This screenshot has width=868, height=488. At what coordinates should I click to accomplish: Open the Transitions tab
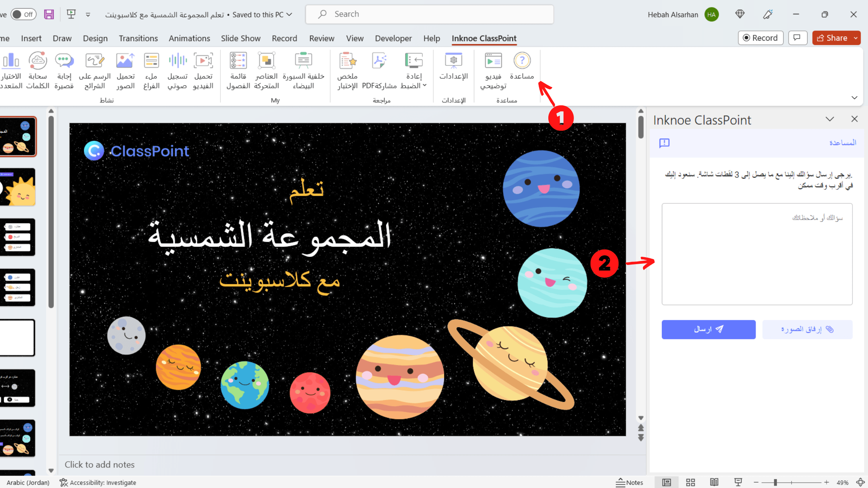pyautogui.click(x=138, y=38)
